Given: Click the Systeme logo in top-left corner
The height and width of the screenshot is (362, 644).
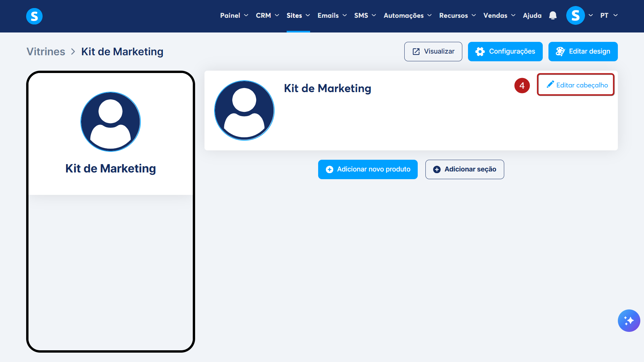Looking at the screenshot, I should pyautogui.click(x=34, y=16).
